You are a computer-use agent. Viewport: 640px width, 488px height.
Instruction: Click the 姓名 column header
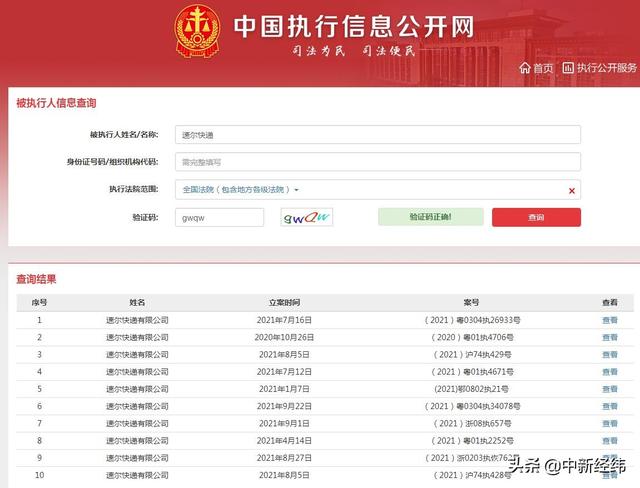pos(137,302)
